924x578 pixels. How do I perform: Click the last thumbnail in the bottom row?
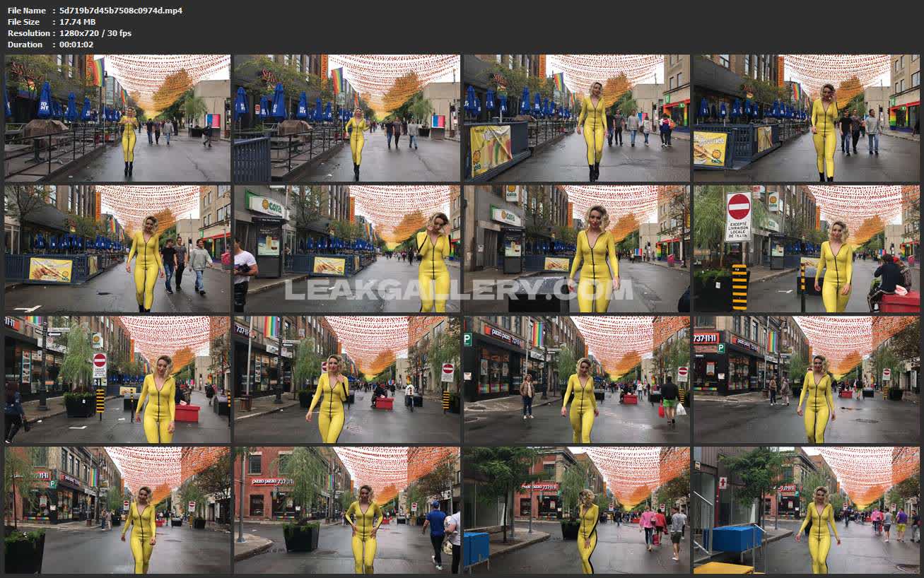click(x=806, y=509)
